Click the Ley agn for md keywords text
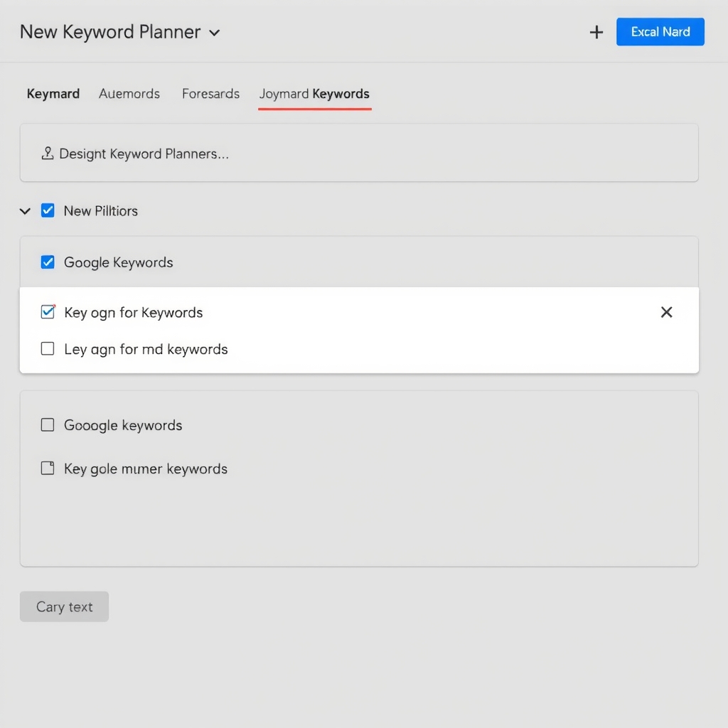The image size is (728, 728). [x=146, y=349]
